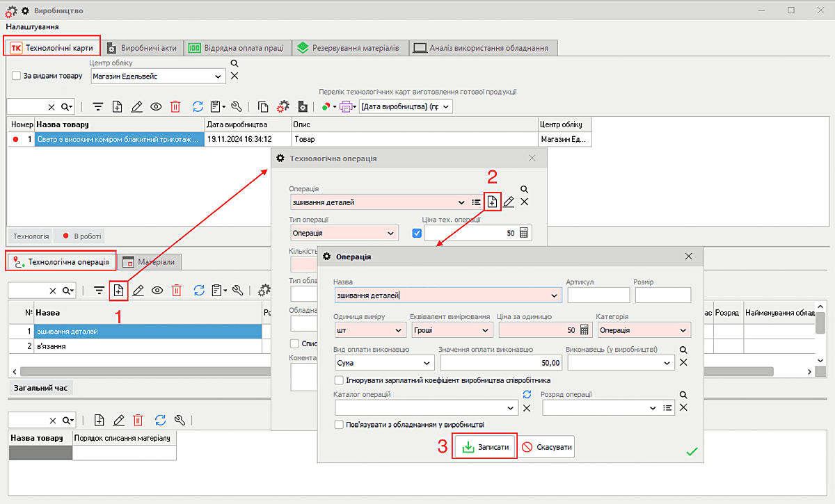Toggle Ігнорувати зарплатний коефіцієнт checkbox
This screenshot has height=504, width=835.
[340, 380]
